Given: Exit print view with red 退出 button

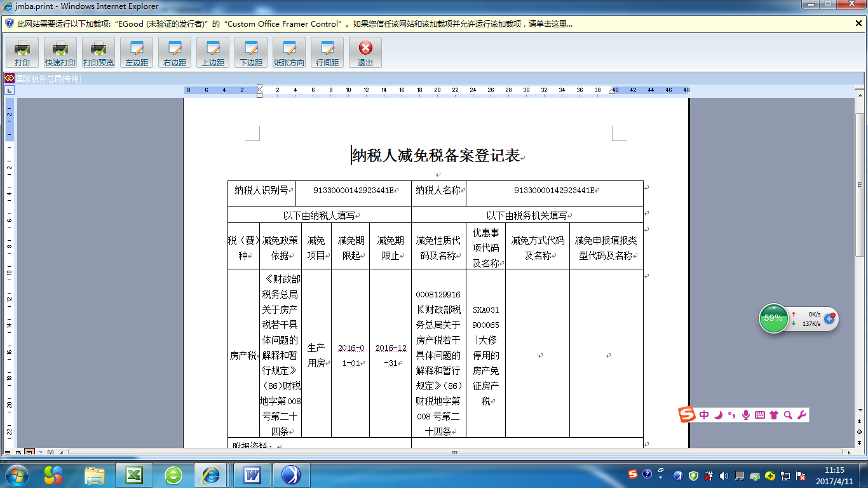Looking at the screenshot, I should tap(365, 52).
